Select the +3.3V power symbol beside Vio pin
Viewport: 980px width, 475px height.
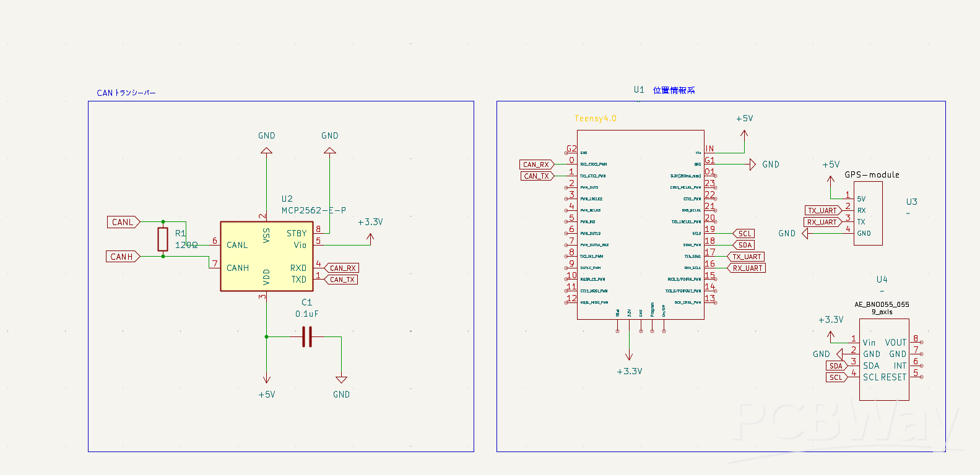point(370,236)
